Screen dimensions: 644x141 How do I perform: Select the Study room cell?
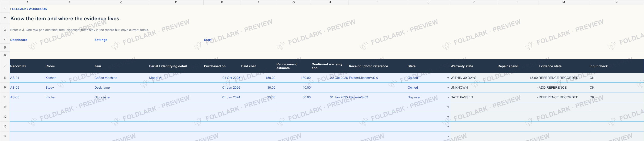(x=70, y=87)
